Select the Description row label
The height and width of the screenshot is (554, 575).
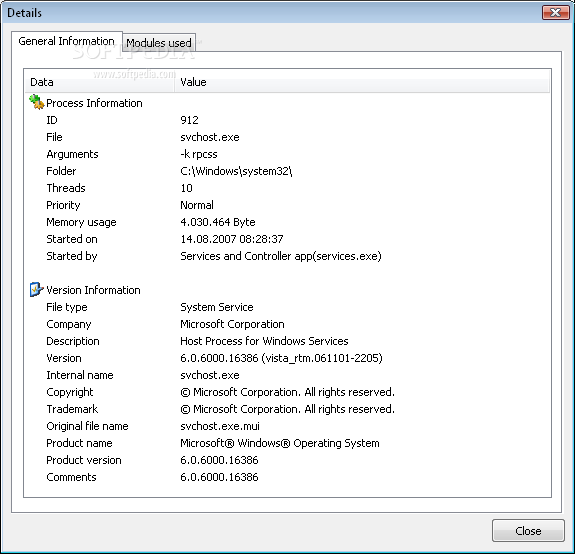point(73,341)
